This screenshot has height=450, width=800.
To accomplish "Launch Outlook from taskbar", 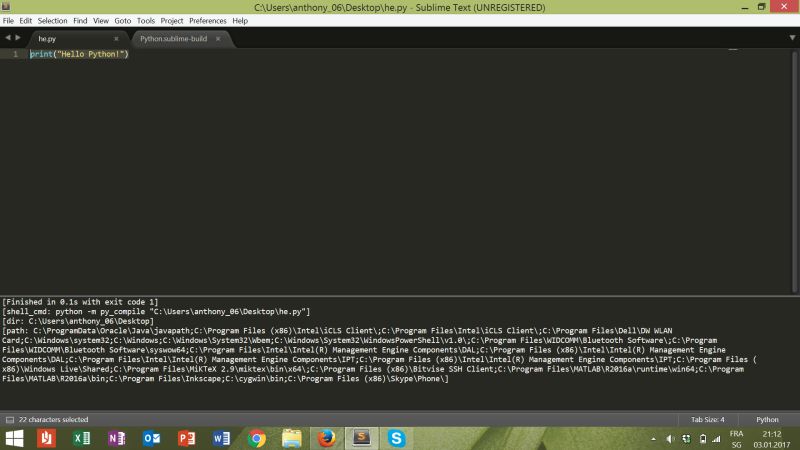I will pyautogui.click(x=152, y=438).
